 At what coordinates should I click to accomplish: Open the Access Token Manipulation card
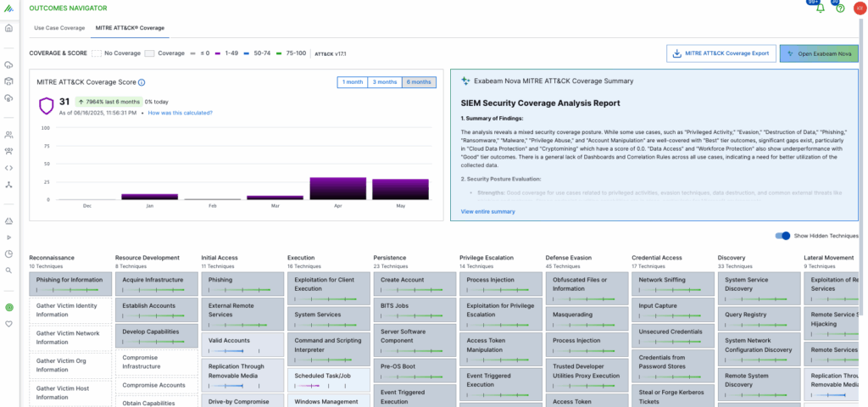500,348
